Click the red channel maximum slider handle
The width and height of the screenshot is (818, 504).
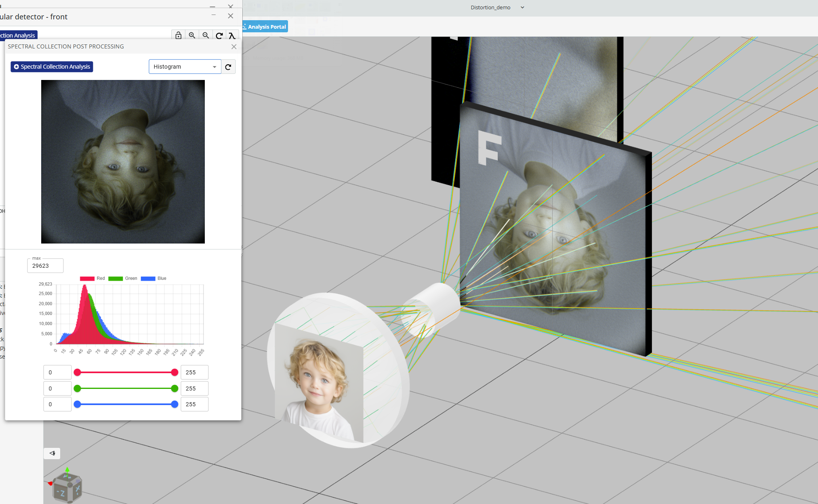175,372
